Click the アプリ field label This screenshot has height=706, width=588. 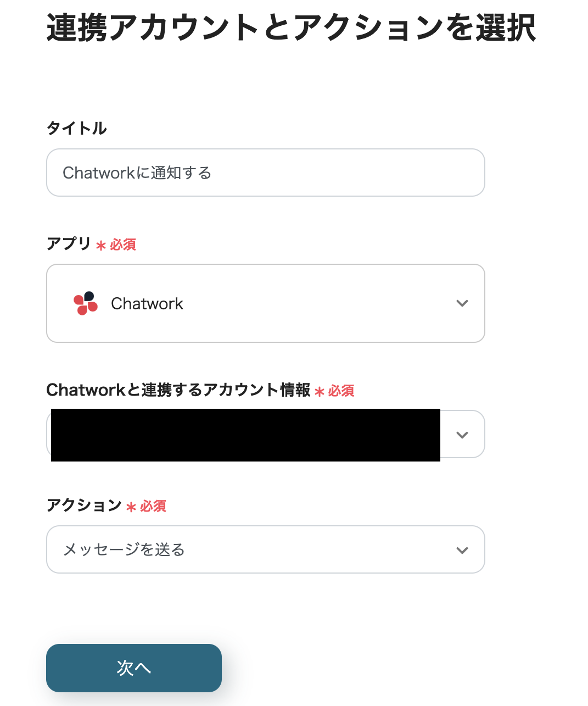69,243
